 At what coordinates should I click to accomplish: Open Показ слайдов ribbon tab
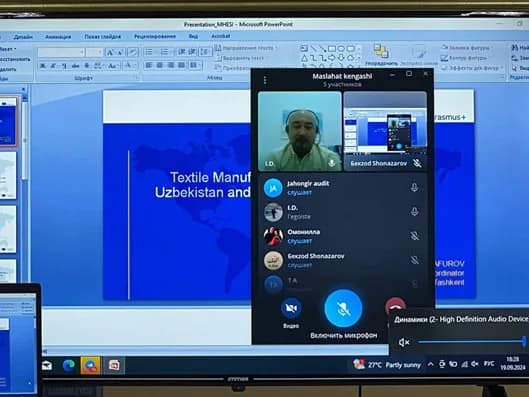[103, 36]
